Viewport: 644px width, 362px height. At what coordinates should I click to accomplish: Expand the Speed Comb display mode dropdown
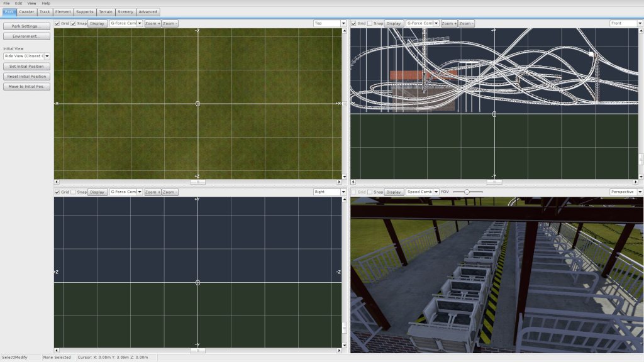coord(422,192)
